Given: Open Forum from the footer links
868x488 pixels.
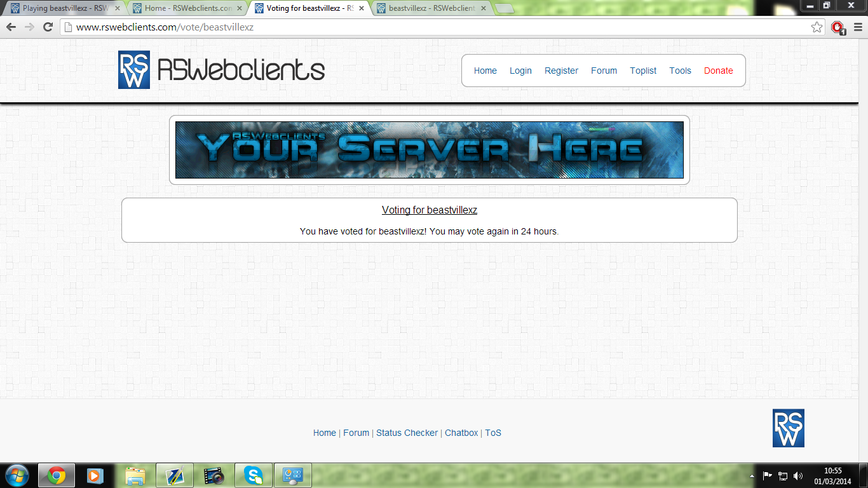Looking at the screenshot, I should tap(356, 433).
